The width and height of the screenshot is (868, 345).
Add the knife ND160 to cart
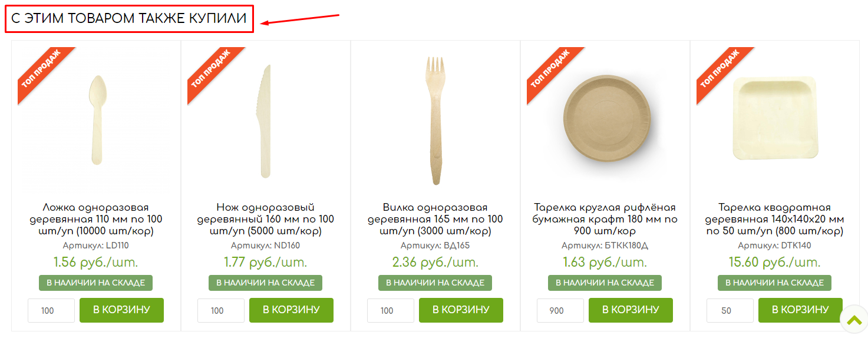point(291,310)
